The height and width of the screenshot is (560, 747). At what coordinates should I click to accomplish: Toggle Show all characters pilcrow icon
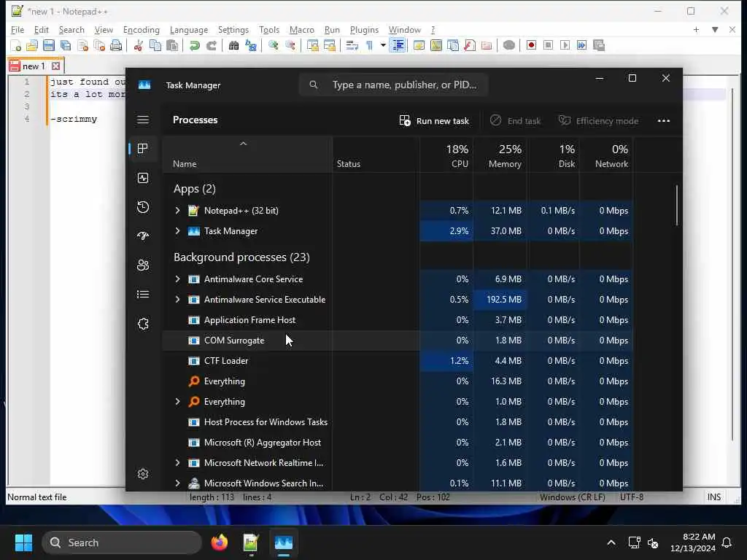[369, 45]
